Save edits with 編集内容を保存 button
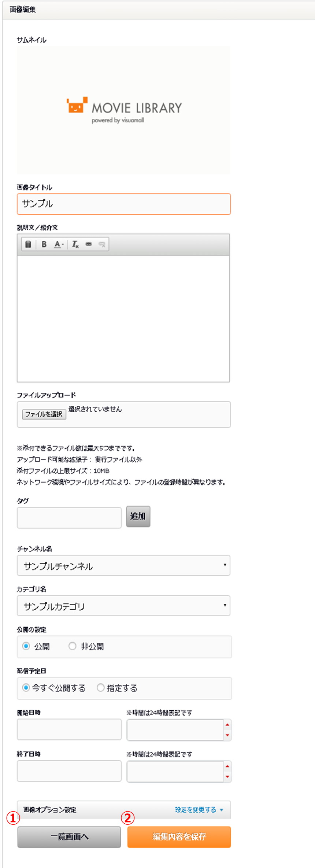The width and height of the screenshot is (315, 868). [x=179, y=836]
